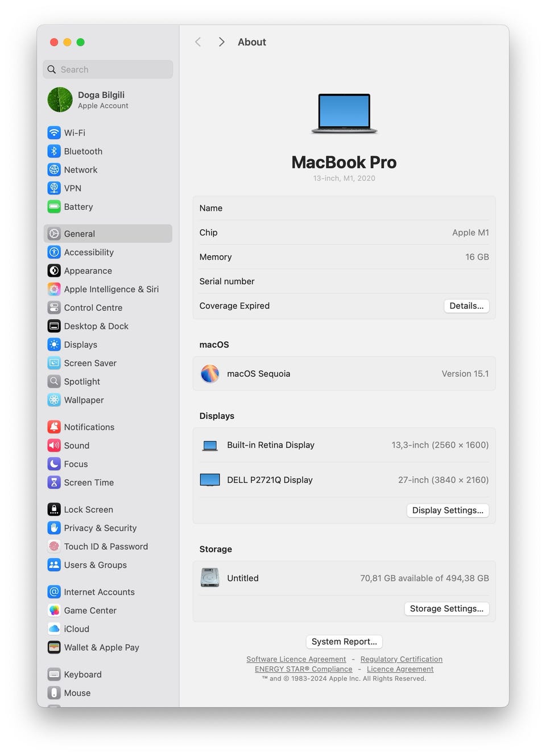The width and height of the screenshot is (546, 756).
Task: Open Notifications bell icon
Action: 54,427
